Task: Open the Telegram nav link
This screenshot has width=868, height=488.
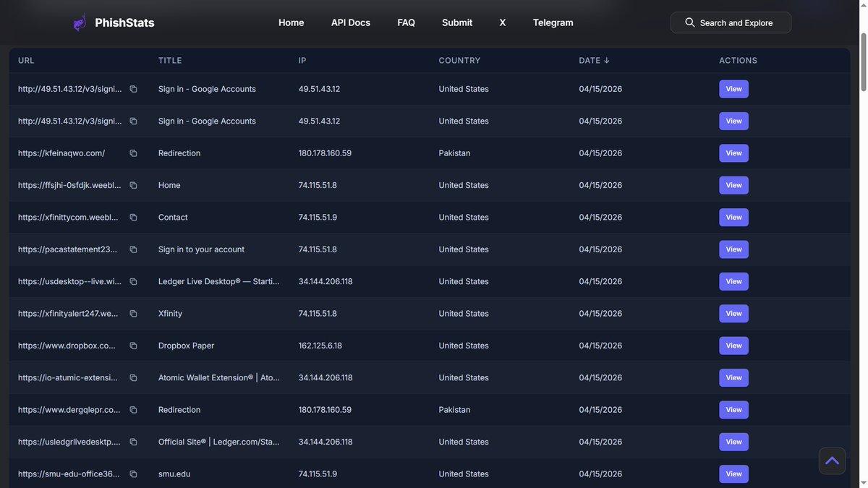Action: tap(553, 22)
